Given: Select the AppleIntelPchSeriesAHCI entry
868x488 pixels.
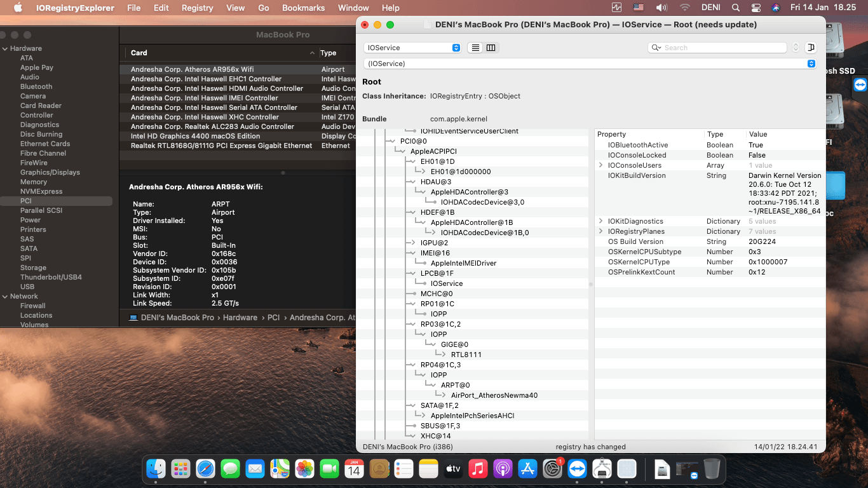Looking at the screenshot, I should click(473, 416).
